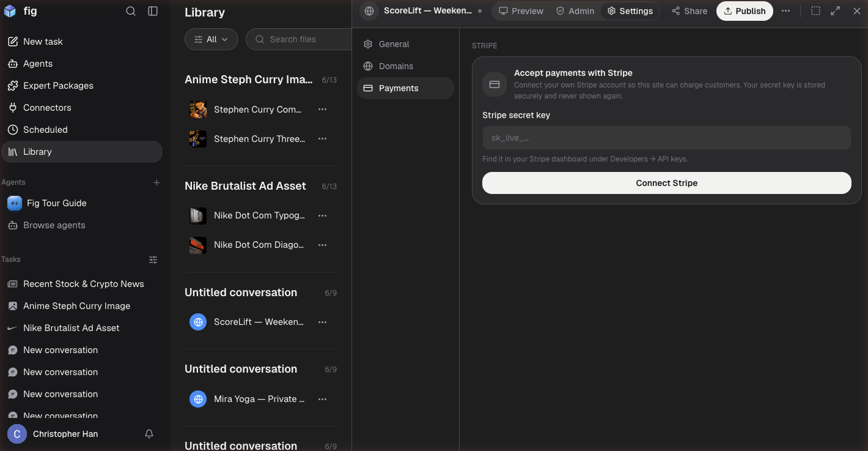Click Browse agents link
This screenshot has height=451, width=868.
[82, 225]
